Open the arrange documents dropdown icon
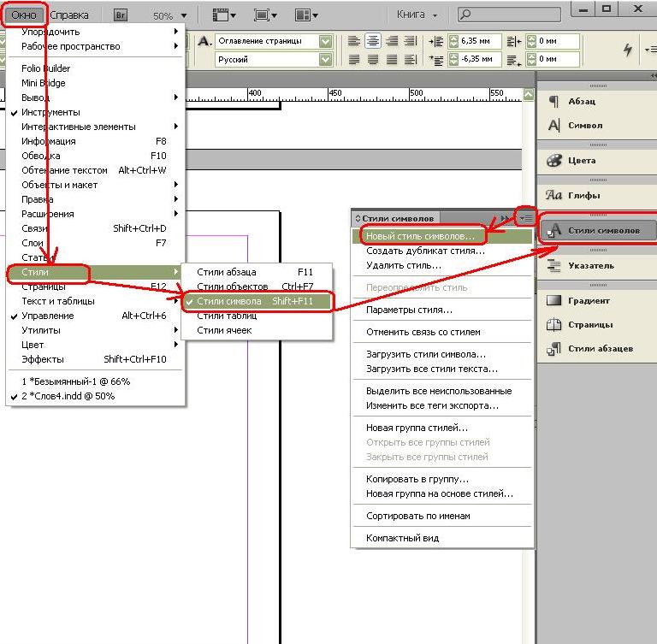The image size is (657, 644). [x=306, y=15]
